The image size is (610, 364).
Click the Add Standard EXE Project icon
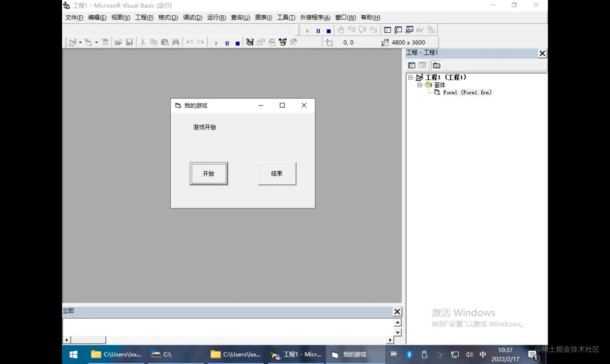(x=73, y=42)
